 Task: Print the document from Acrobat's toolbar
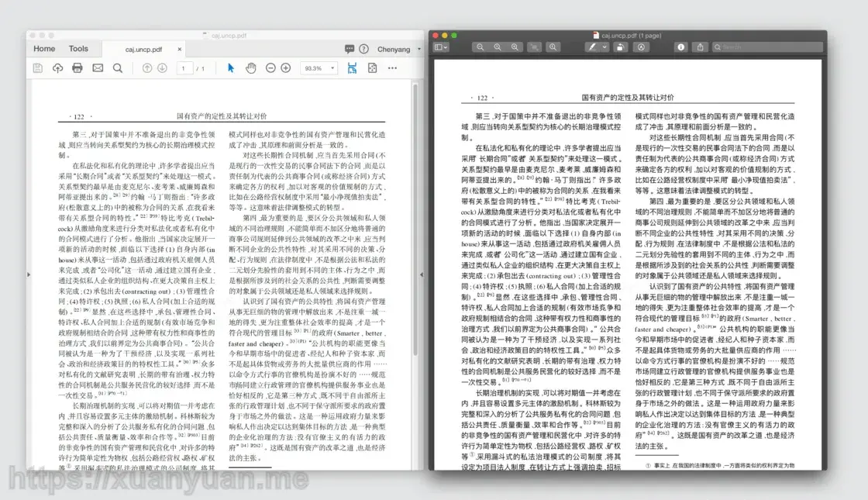point(77,68)
